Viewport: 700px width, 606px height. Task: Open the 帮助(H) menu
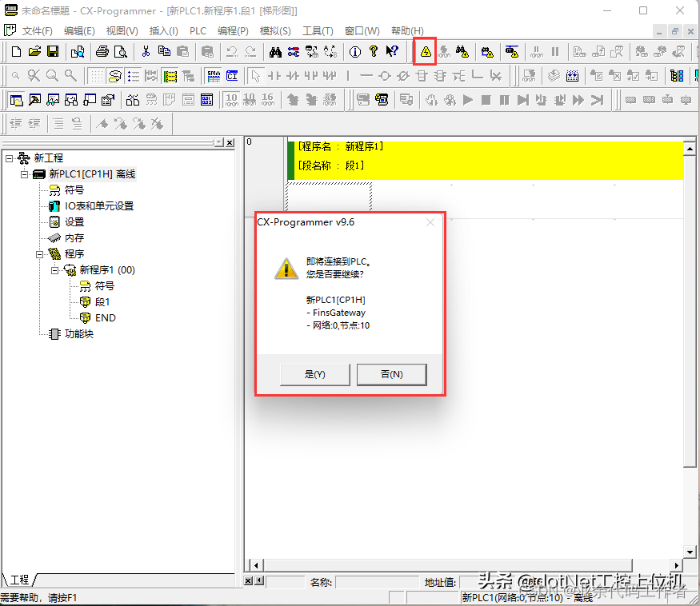pos(407,31)
